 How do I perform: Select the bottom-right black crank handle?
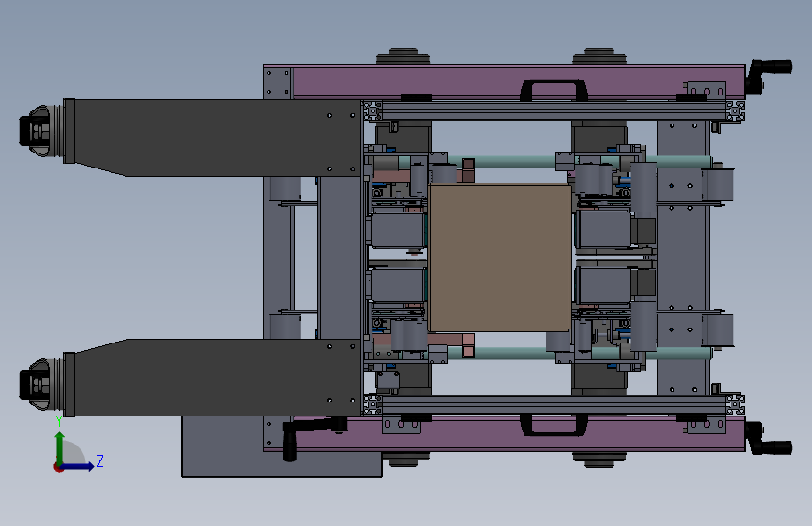tap(769, 439)
